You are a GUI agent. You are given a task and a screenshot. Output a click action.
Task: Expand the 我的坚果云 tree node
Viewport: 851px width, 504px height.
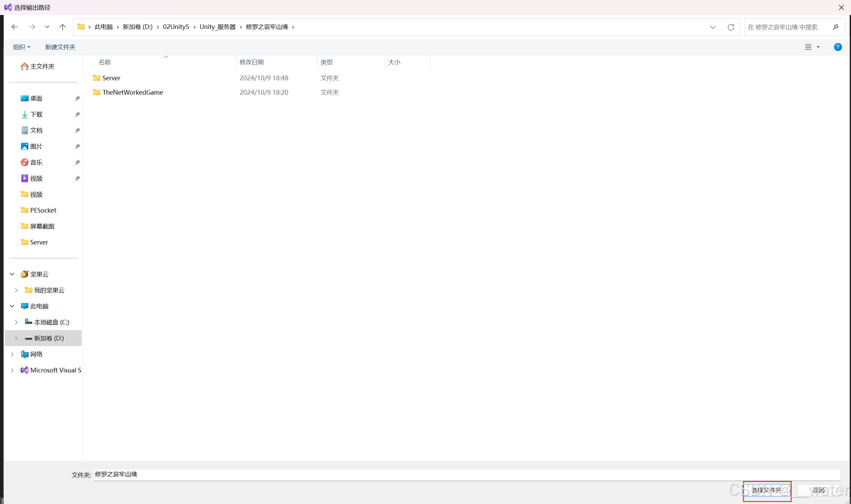click(x=16, y=290)
